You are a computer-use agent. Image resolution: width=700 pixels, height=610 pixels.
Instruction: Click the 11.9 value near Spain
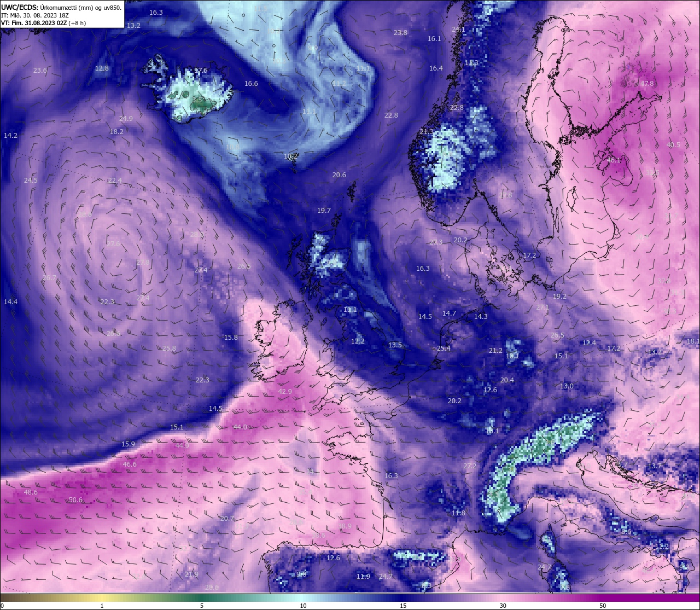[363, 577]
